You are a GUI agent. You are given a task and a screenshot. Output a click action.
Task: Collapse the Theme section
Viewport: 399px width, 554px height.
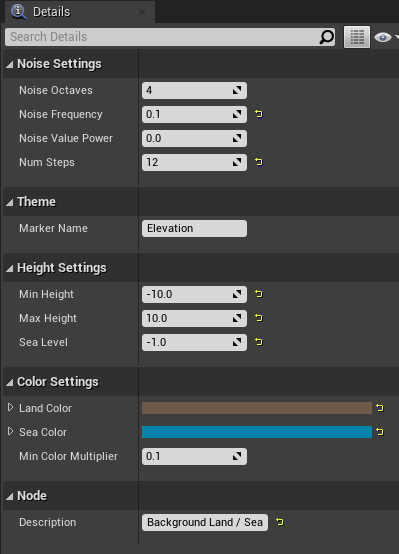click(10, 202)
